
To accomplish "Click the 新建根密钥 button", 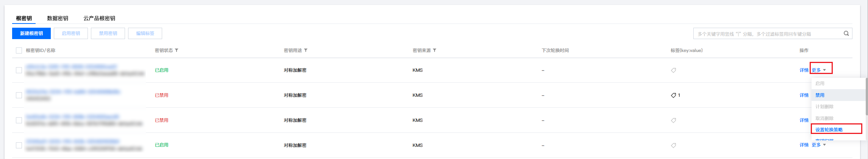I will click(x=31, y=33).
